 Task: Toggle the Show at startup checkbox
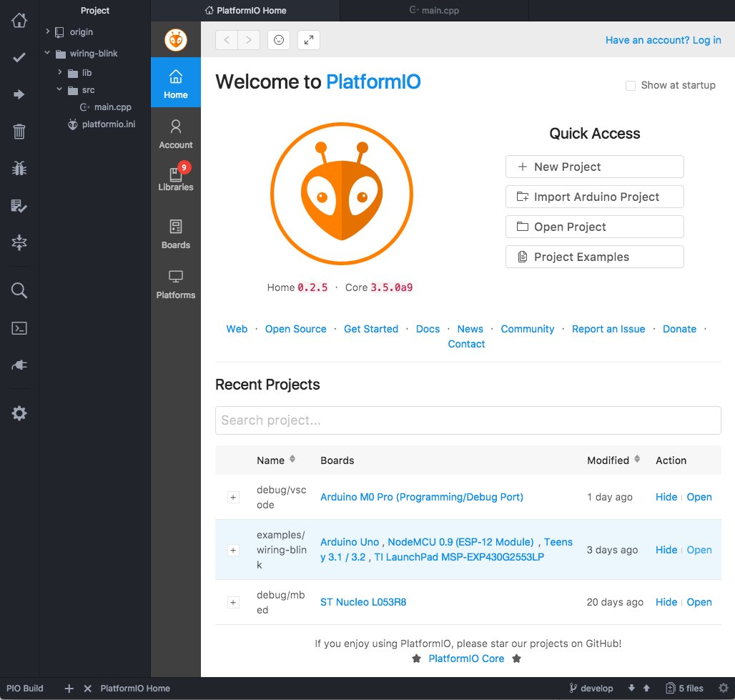(x=631, y=85)
